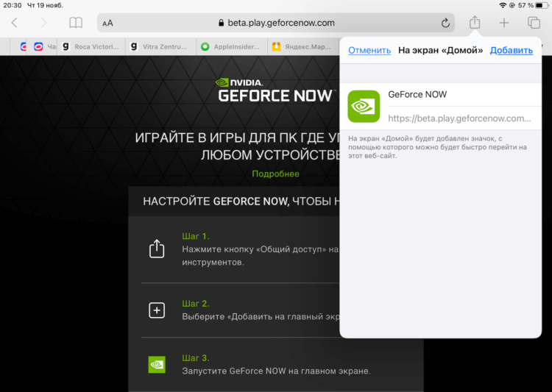Viewport: 552px width, 392px height.
Task: Edit the GeForce NOW name field
Action: click(464, 94)
